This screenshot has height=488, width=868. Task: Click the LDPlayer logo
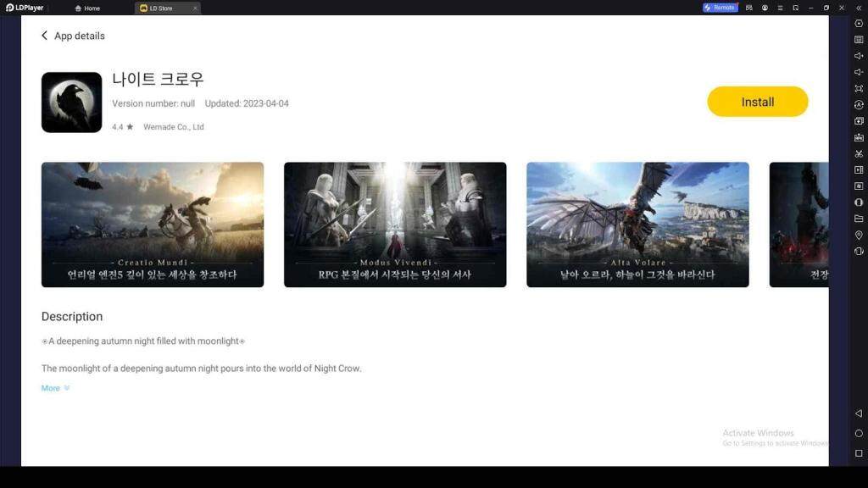(x=25, y=8)
